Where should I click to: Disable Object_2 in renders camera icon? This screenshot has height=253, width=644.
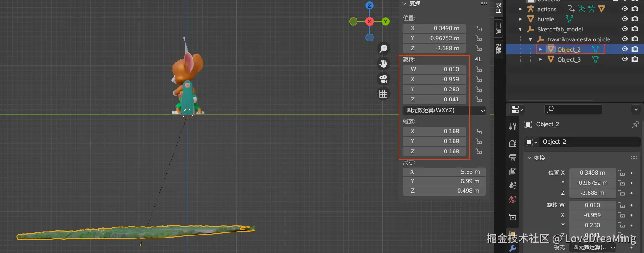pos(635,49)
